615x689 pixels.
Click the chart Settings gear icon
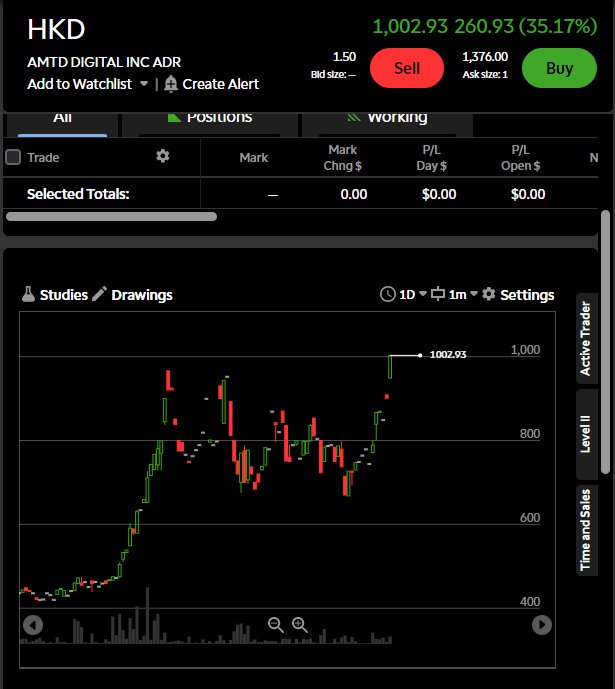pos(488,294)
